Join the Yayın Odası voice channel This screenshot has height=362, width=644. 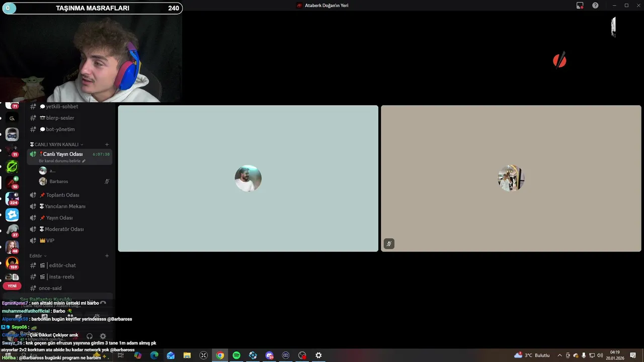(x=70, y=218)
